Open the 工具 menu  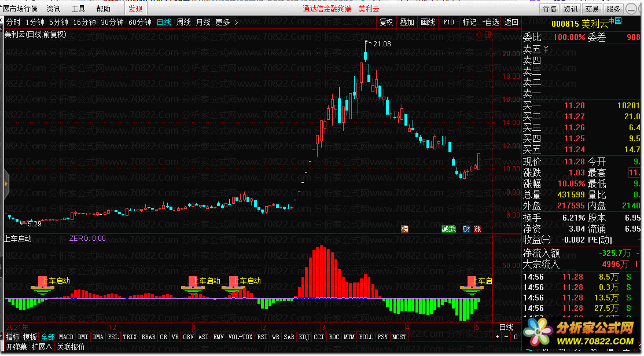pyautogui.click(x=78, y=9)
